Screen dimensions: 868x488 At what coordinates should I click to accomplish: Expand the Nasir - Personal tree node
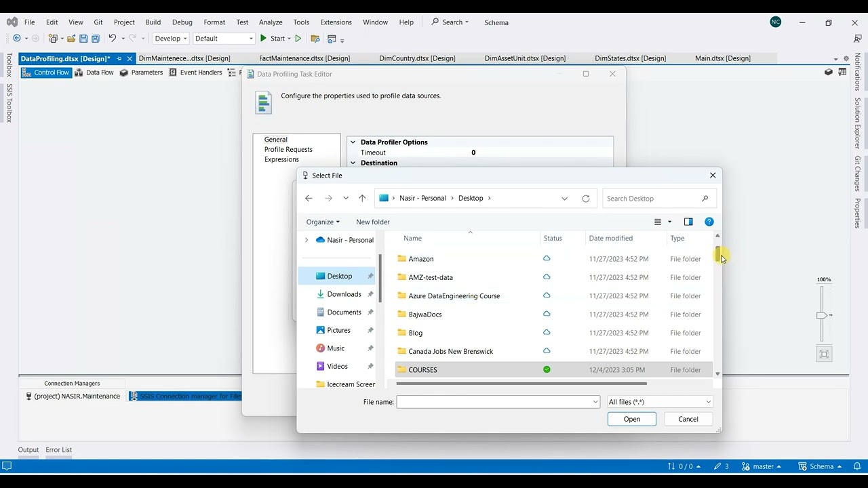point(307,240)
